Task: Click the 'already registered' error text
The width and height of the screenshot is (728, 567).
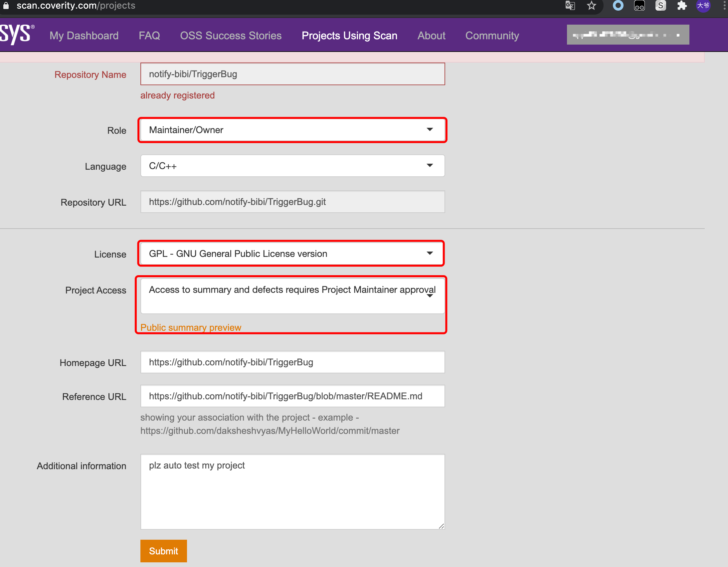Action: click(177, 95)
